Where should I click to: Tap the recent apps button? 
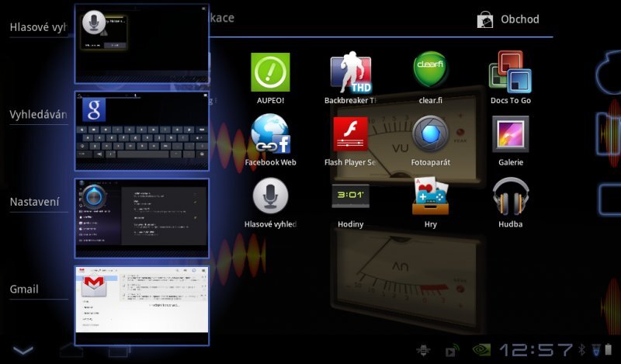[x=119, y=351]
